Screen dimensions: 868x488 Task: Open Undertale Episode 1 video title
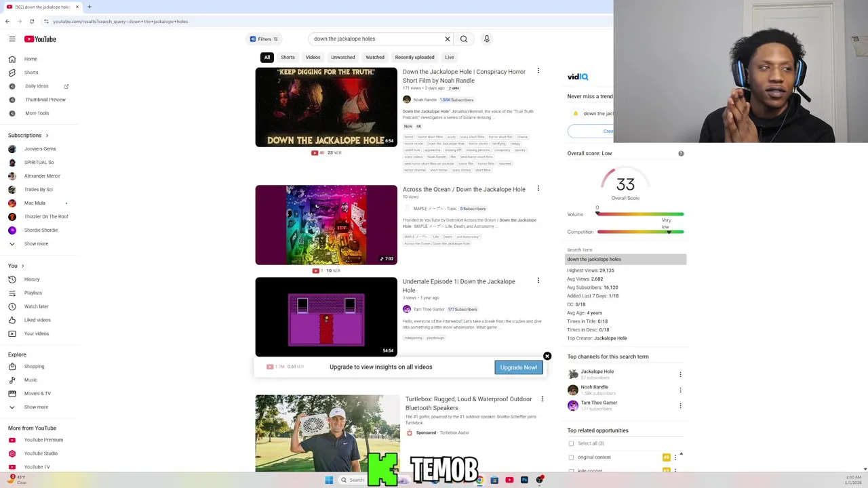[459, 285]
